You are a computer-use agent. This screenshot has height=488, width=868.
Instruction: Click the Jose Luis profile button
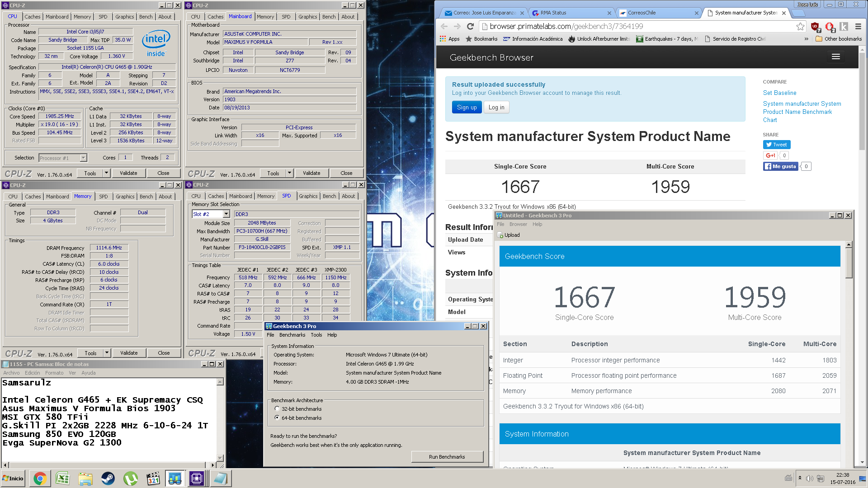pyautogui.click(x=807, y=4)
